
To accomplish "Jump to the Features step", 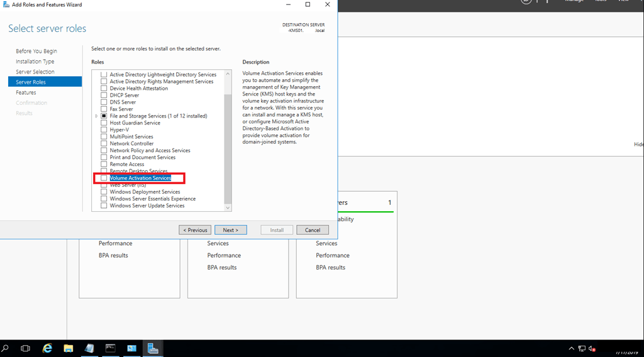I will point(26,92).
